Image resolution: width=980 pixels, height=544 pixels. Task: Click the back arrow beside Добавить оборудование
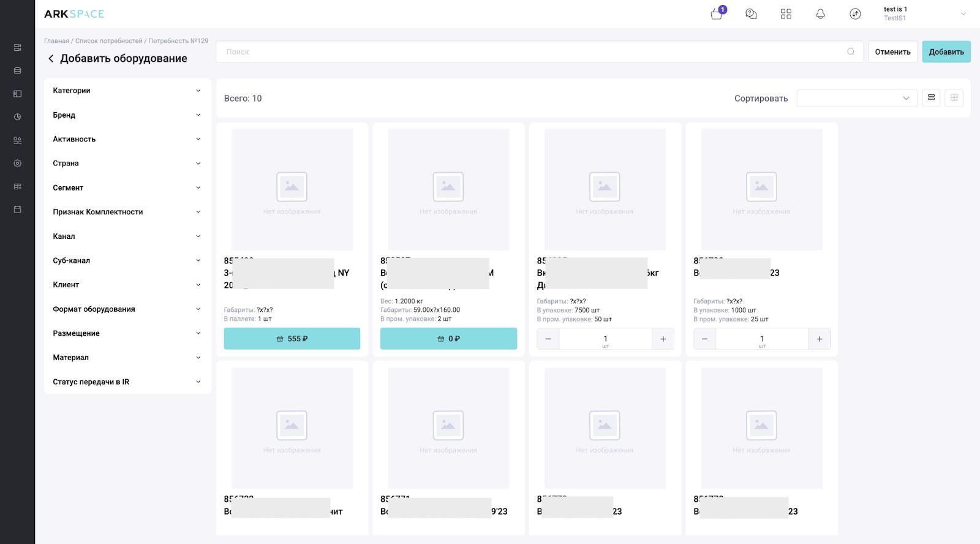(51, 59)
